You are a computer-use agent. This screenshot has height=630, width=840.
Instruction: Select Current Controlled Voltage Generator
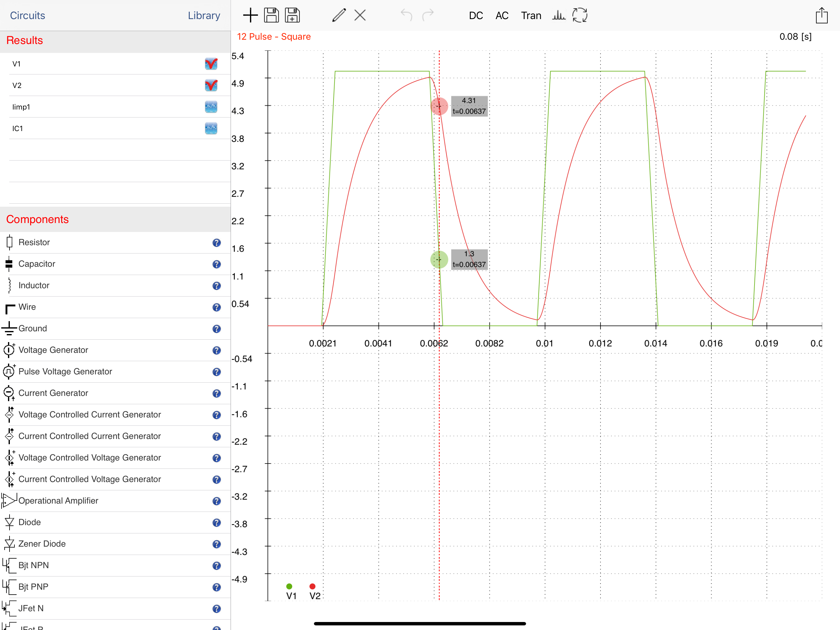pos(115,479)
